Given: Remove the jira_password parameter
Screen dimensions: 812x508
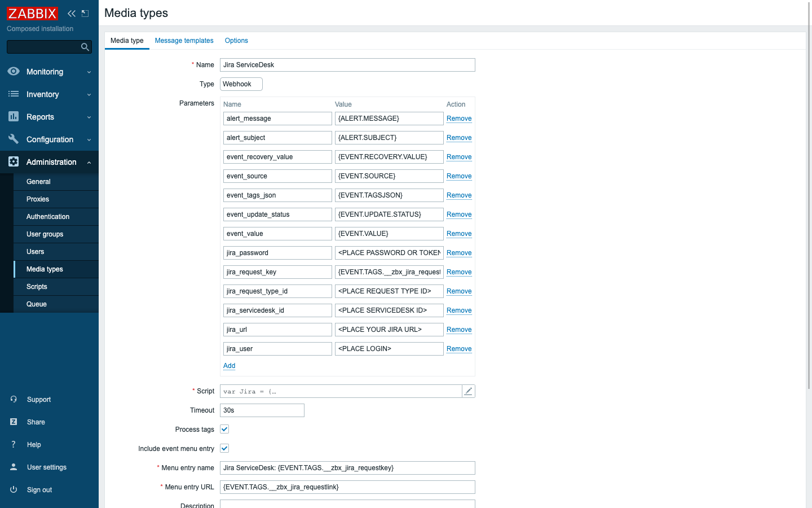Looking at the screenshot, I should pos(459,253).
